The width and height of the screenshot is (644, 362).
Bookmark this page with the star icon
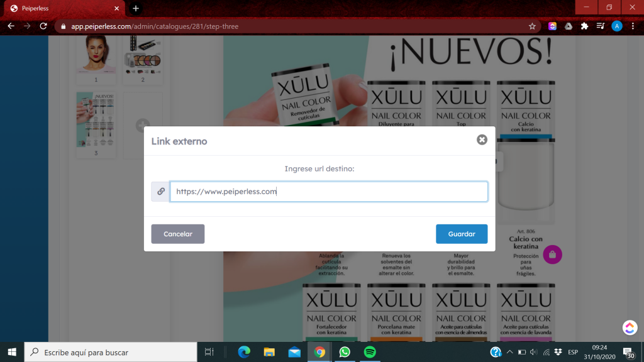point(532,26)
